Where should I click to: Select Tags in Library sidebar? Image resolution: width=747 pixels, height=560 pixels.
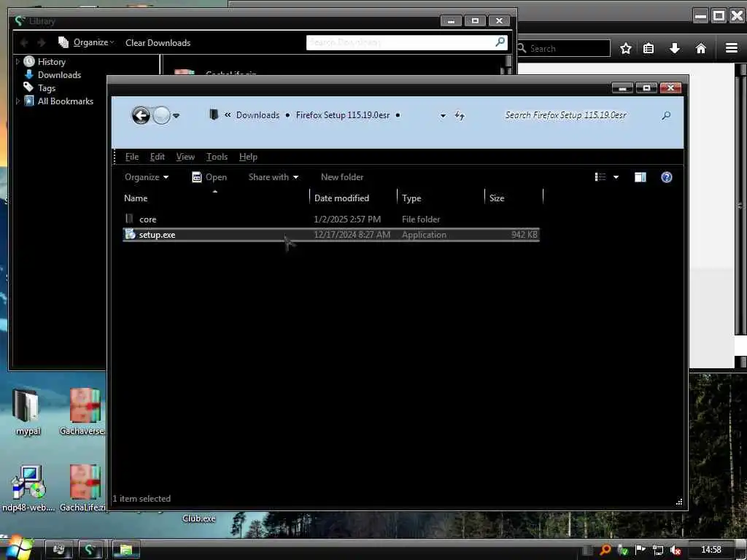click(47, 88)
